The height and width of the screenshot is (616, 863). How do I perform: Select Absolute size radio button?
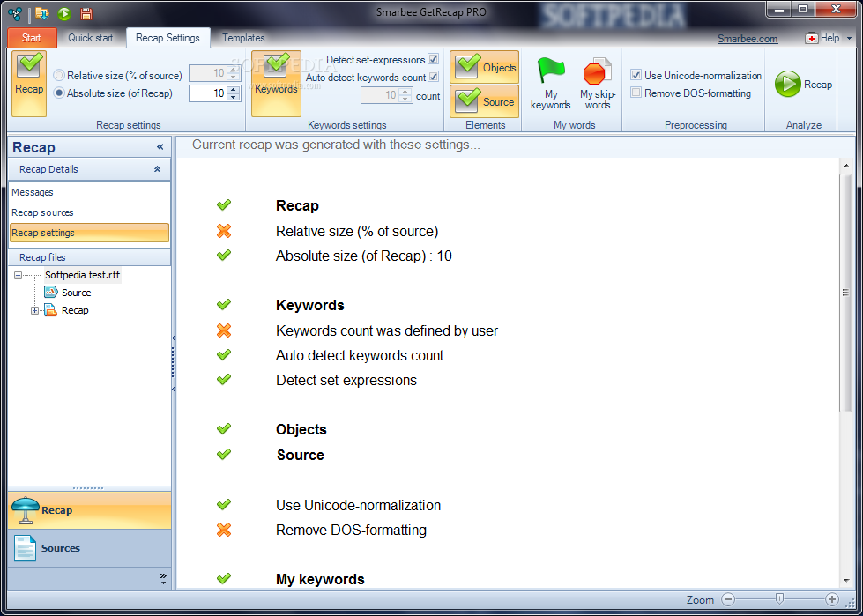pyautogui.click(x=59, y=93)
